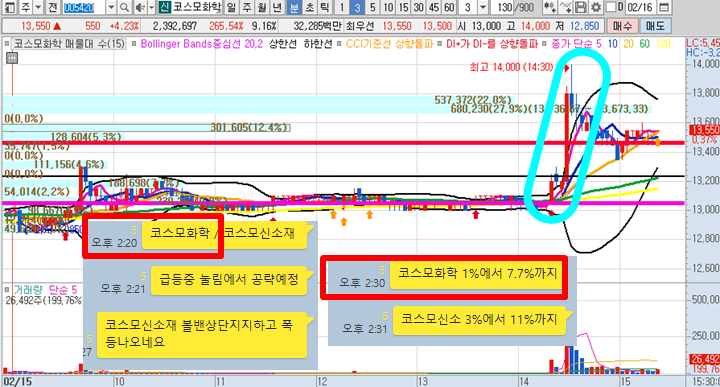This screenshot has height=387, width=720.
Task: Choose the 15-minute interval button
Action: [x=403, y=7]
